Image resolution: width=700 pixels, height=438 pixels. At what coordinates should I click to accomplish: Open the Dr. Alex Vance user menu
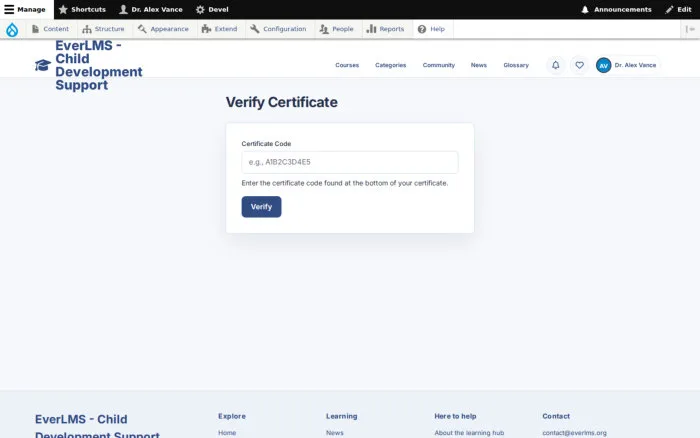[x=627, y=65]
